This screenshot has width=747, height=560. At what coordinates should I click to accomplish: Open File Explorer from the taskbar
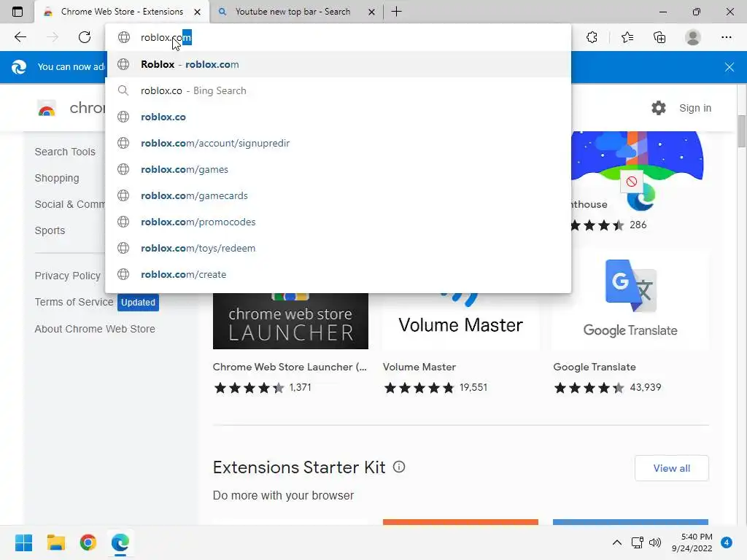tap(55, 542)
